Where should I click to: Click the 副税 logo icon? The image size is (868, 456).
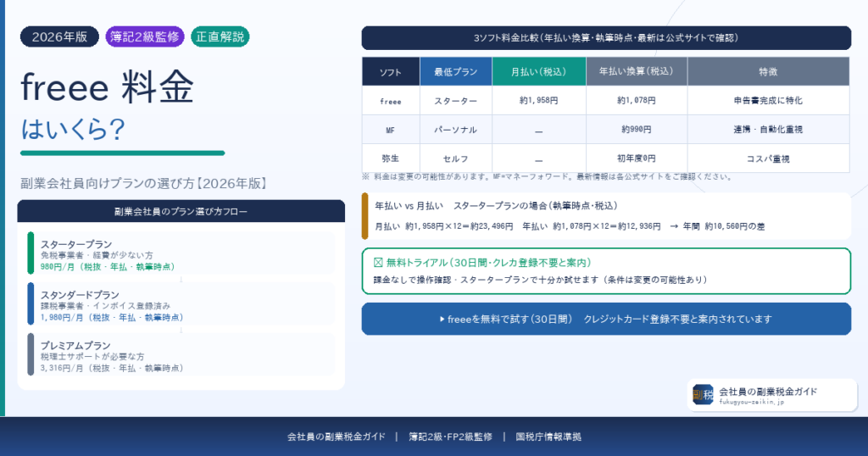pyautogui.click(x=703, y=395)
